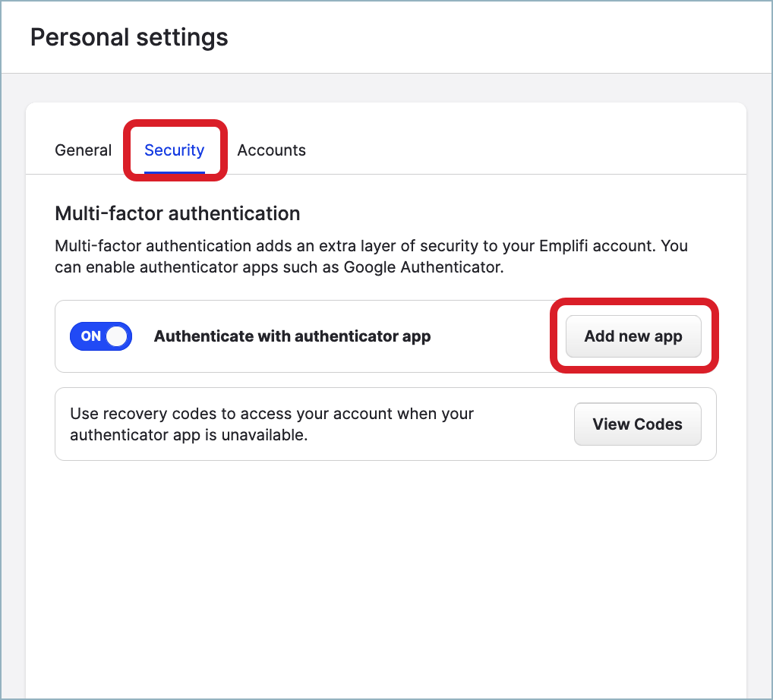Screen dimensions: 773x700
Task: Click the empty header area right of Personal settings
Action: [x=494, y=37]
